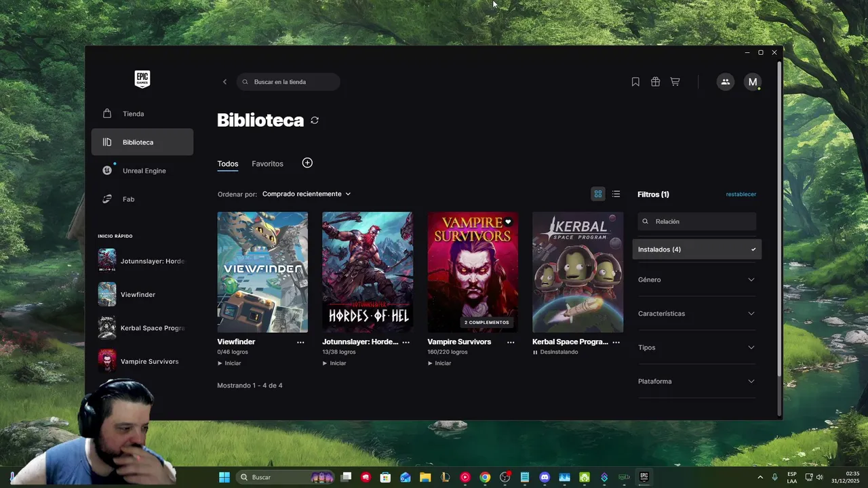
Task: Click the taskbar Buscar search box
Action: click(285, 477)
